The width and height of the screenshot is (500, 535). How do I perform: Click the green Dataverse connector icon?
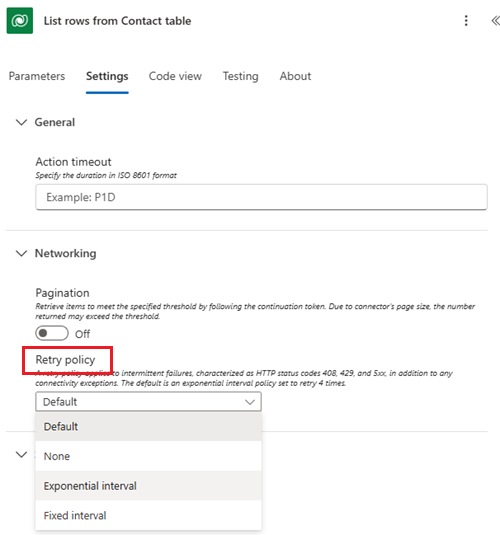coord(20,21)
